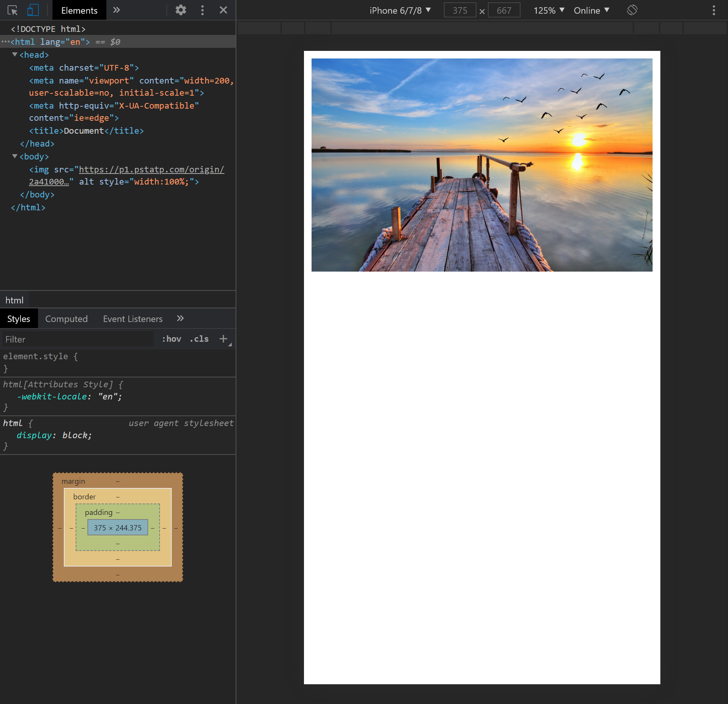Click the new style rule plus icon
This screenshot has width=728, height=704.
tap(223, 339)
